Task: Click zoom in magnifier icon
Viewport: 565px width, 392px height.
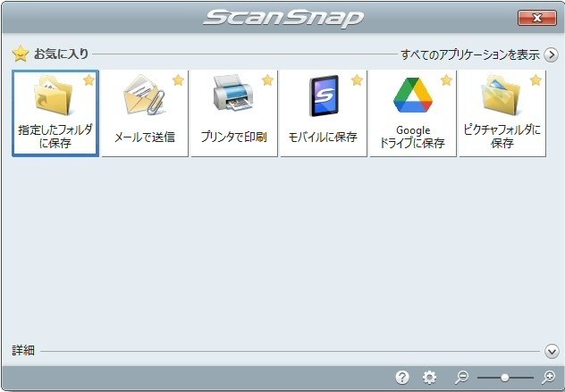Action: click(x=548, y=377)
